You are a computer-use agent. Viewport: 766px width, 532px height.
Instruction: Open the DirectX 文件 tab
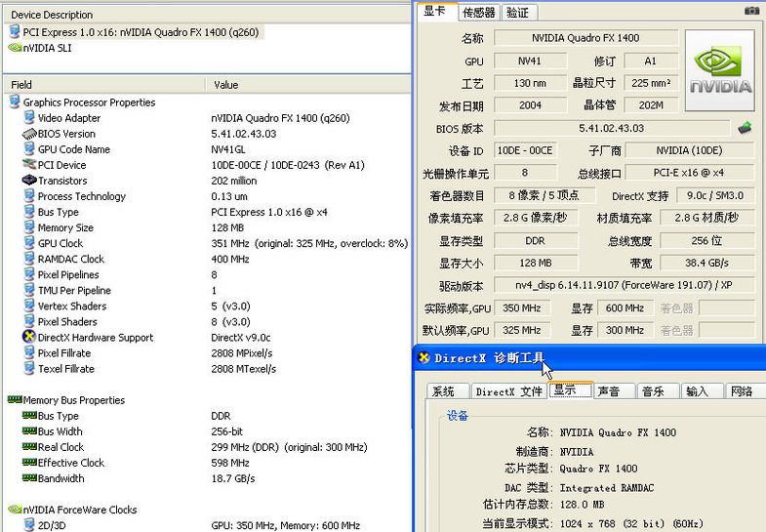(x=509, y=391)
